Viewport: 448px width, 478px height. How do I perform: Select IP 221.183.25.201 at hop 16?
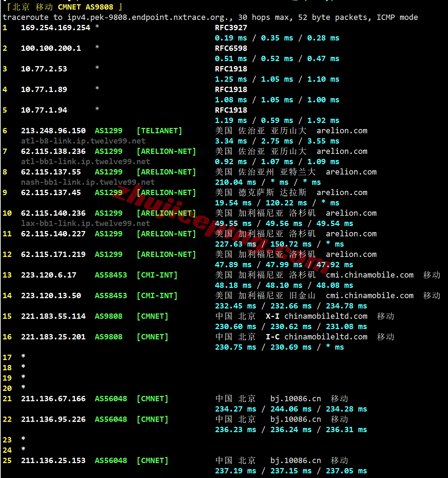click(53, 337)
